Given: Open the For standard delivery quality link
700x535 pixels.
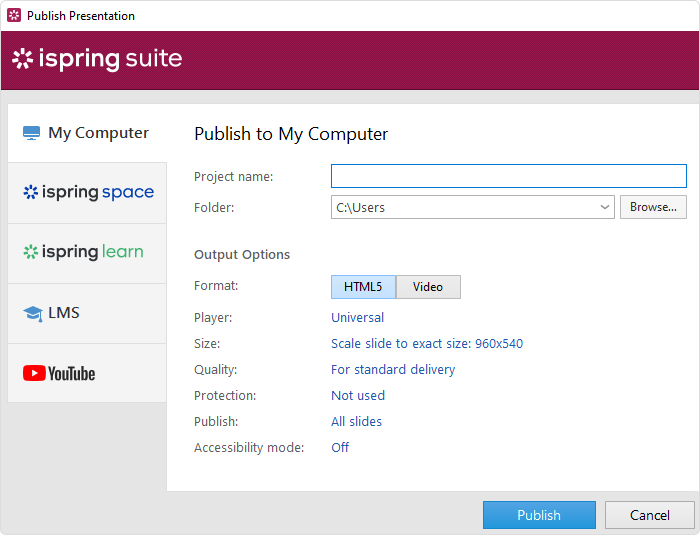Looking at the screenshot, I should (393, 370).
